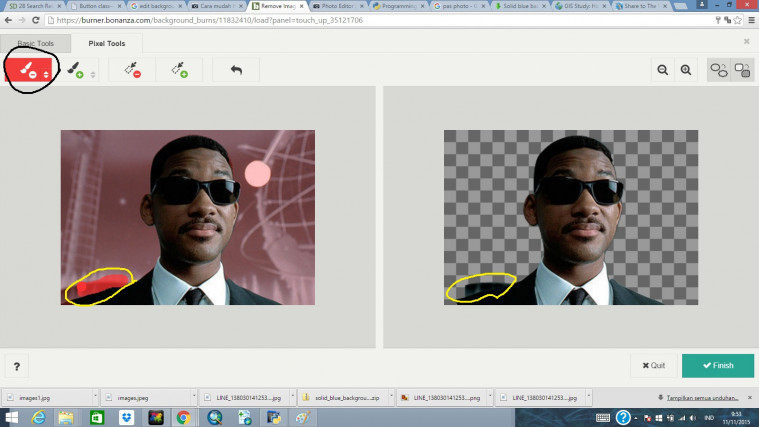Select the green add-pixels brush tool

click(x=75, y=70)
